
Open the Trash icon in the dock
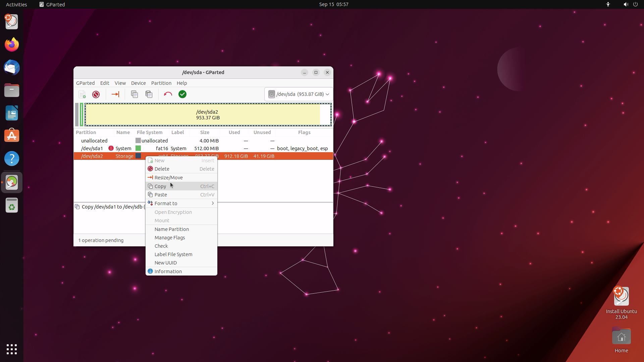click(x=12, y=205)
